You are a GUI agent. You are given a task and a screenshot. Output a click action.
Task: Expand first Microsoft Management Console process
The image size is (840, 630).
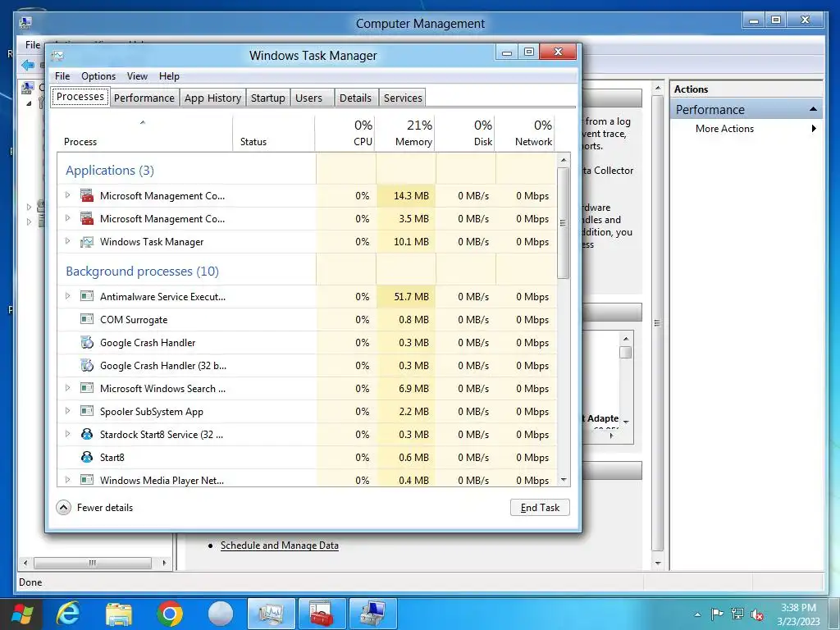click(x=67, y=195)
